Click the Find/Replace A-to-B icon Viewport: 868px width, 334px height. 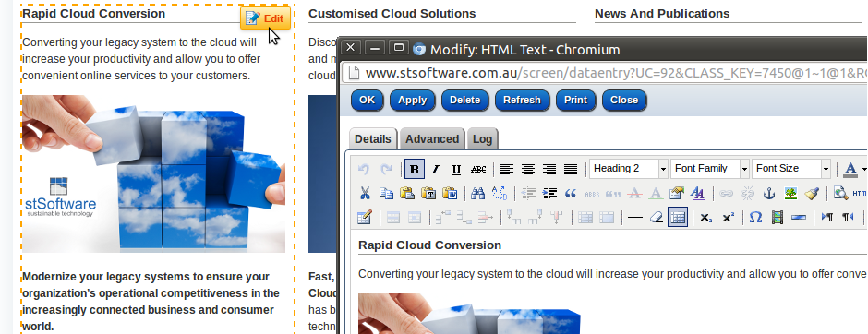(x=500, y=193)
